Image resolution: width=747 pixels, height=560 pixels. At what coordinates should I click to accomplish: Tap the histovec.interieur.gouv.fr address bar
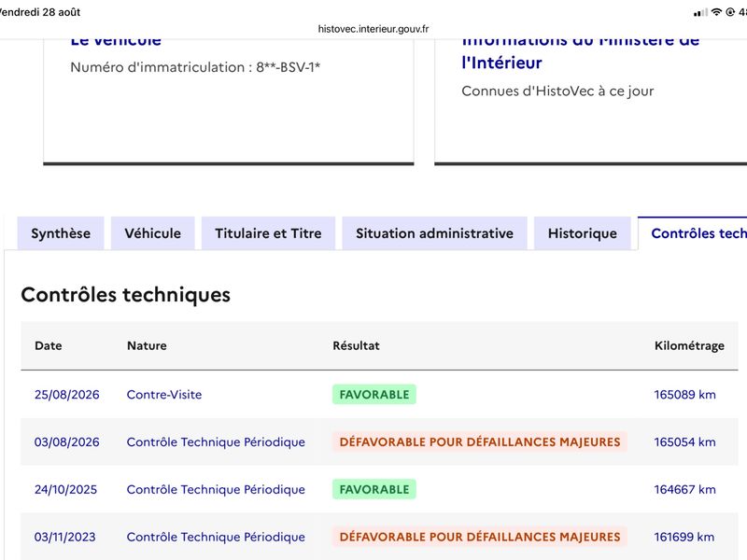[373, 29]
